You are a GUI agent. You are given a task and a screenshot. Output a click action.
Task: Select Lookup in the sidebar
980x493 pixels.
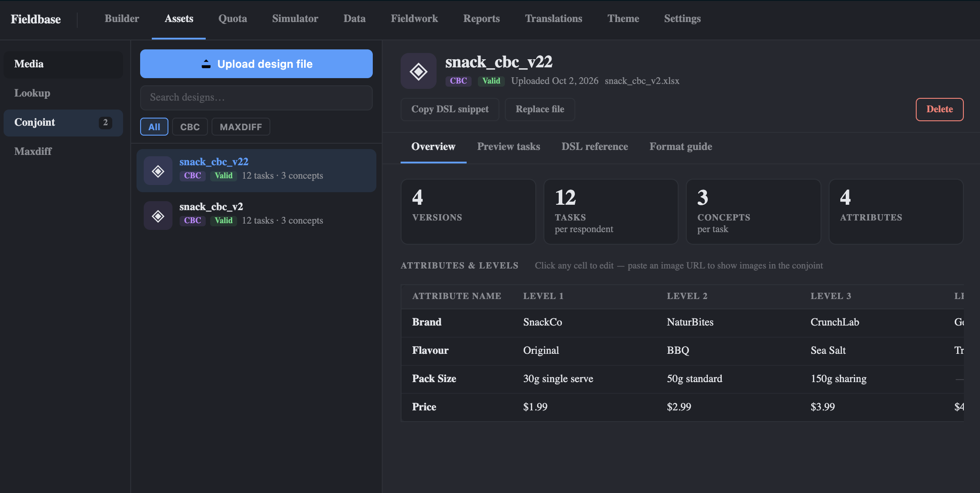[x=63, y=93]
